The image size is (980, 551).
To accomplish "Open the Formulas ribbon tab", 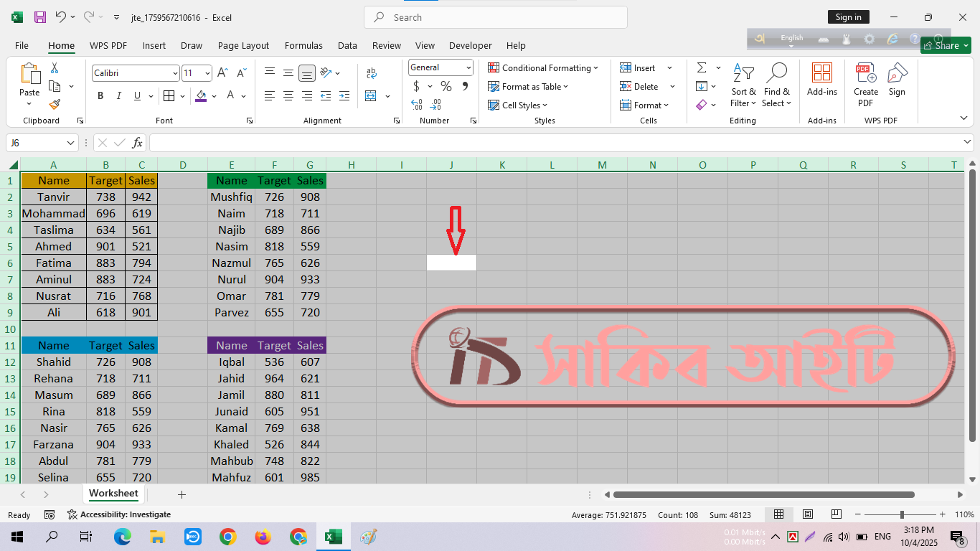I will [303, 45].
